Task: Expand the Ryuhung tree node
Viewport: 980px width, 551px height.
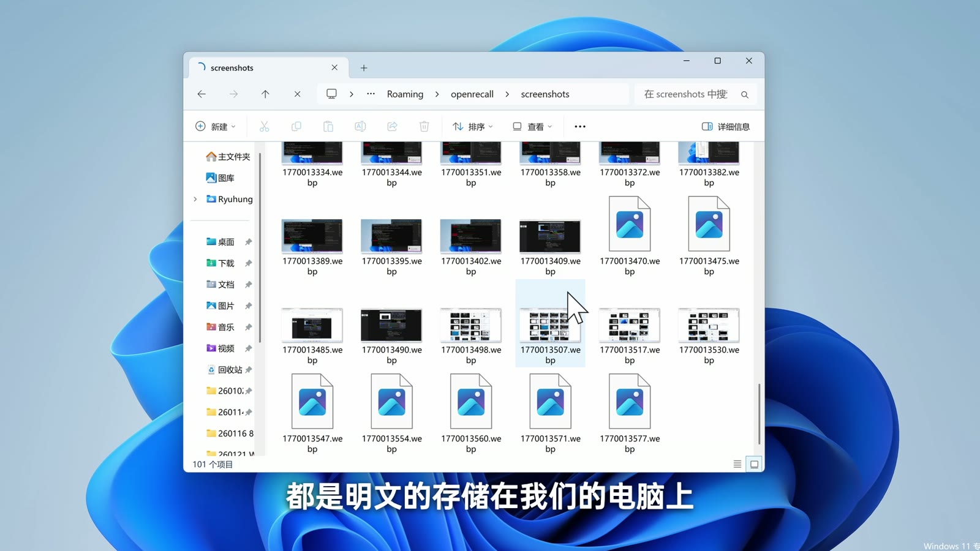Action: [x=195, y=199]
